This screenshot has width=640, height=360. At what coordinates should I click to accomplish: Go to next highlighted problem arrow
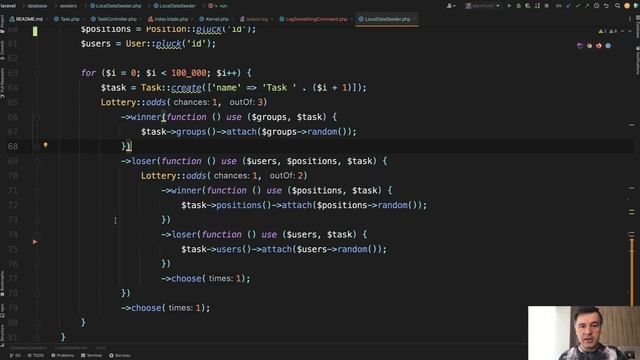[x=630, y=31]
